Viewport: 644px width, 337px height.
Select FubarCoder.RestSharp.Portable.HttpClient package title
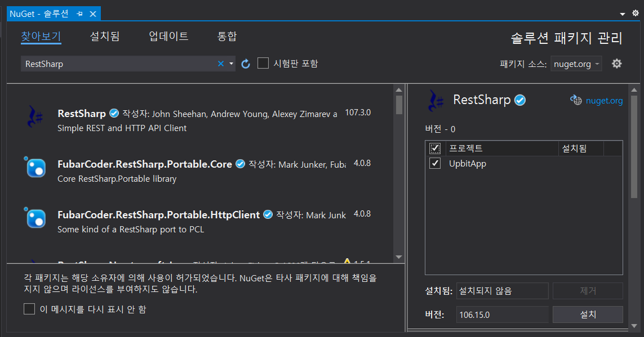pyautogui.click(x=158, y=215)
